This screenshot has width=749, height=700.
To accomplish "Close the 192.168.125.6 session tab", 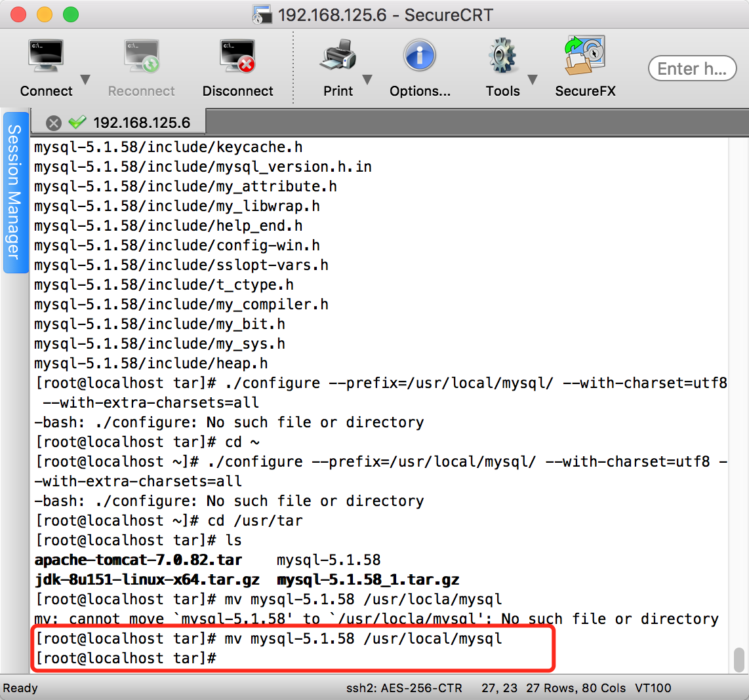I will [x=54, y=123].
